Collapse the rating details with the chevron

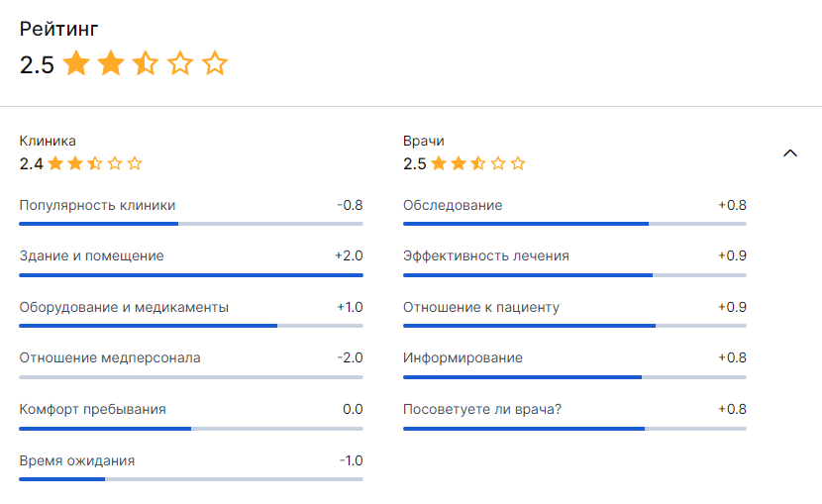click(789, 153)
